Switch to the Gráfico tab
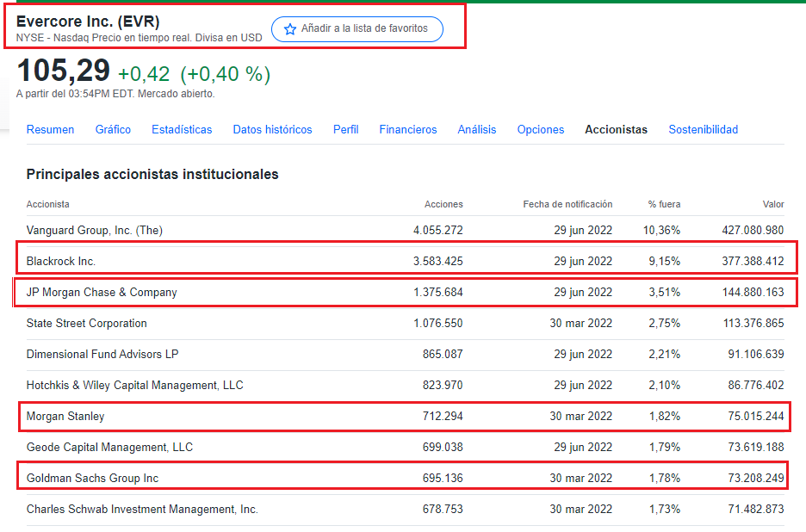The width and height of the screenshot is (806, 532). pyautogui.click(x=113, y=130)
